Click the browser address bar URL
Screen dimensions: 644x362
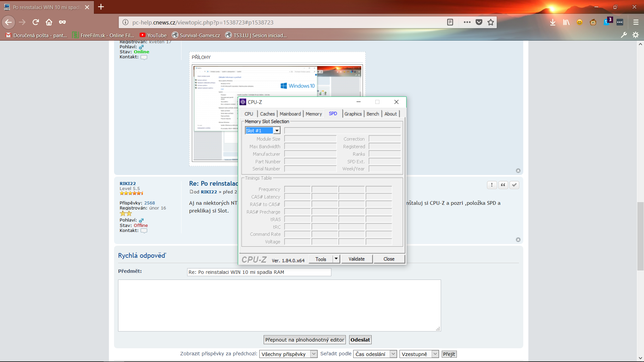tap(203, 22)
